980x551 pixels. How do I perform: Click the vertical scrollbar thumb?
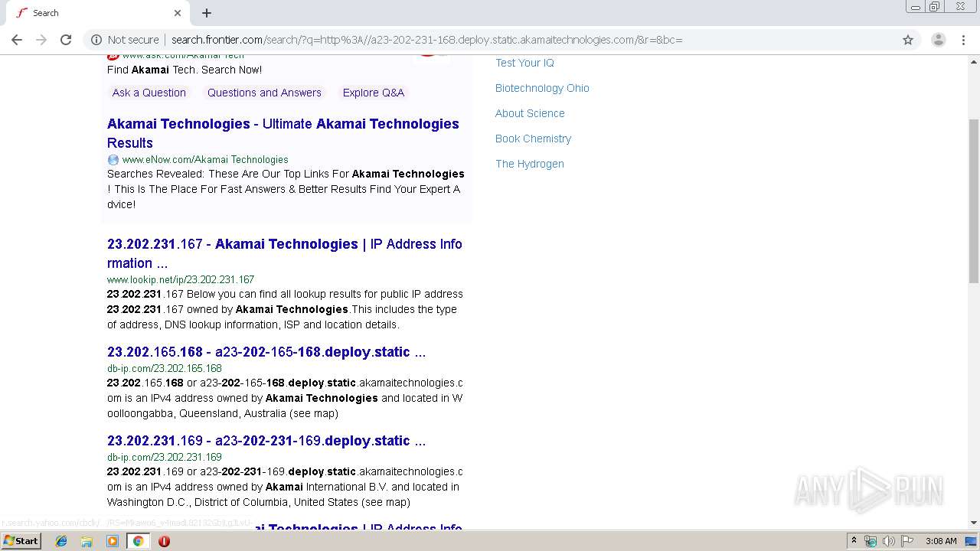coord(974,201)
